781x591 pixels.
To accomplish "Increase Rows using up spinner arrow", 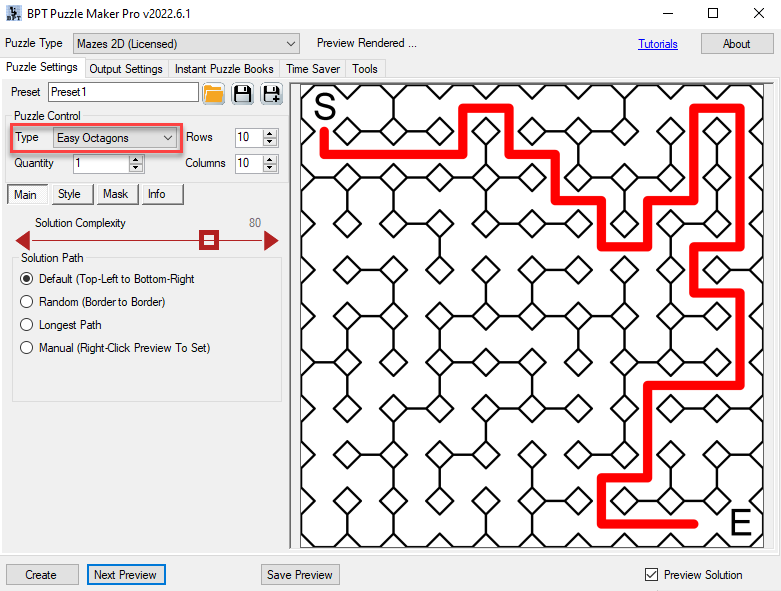I will click(x=270, y=133).
